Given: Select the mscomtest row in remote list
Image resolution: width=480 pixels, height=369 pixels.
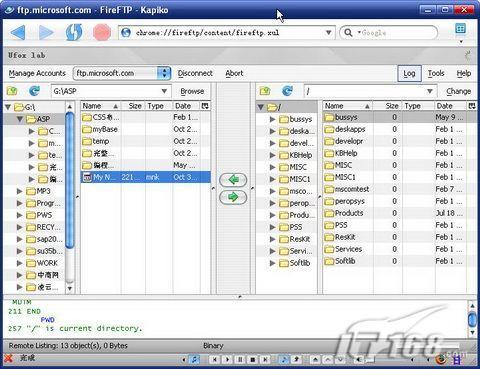Looking at the screenshot, I should (x=399, y=189).
